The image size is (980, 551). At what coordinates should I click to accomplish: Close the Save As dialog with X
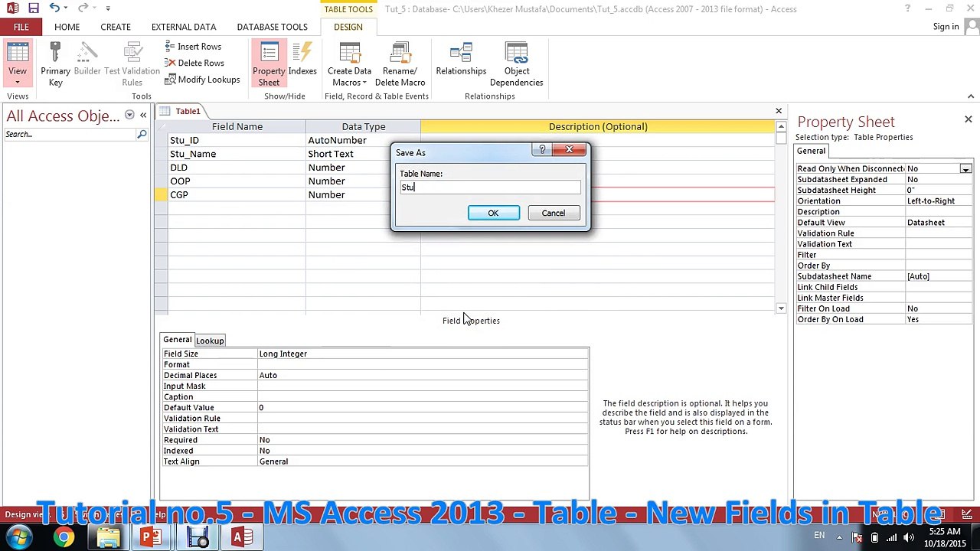click(x=569, y=150)
